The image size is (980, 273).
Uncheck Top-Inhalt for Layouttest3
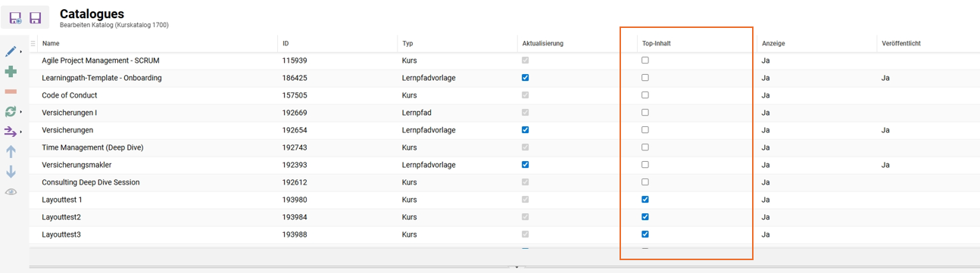click(645, 234)
